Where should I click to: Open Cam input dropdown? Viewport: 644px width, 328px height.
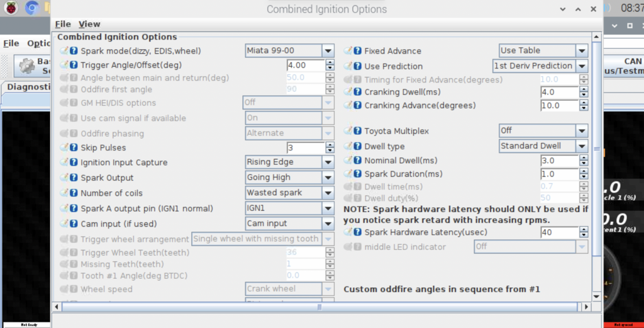coord(289,223)
